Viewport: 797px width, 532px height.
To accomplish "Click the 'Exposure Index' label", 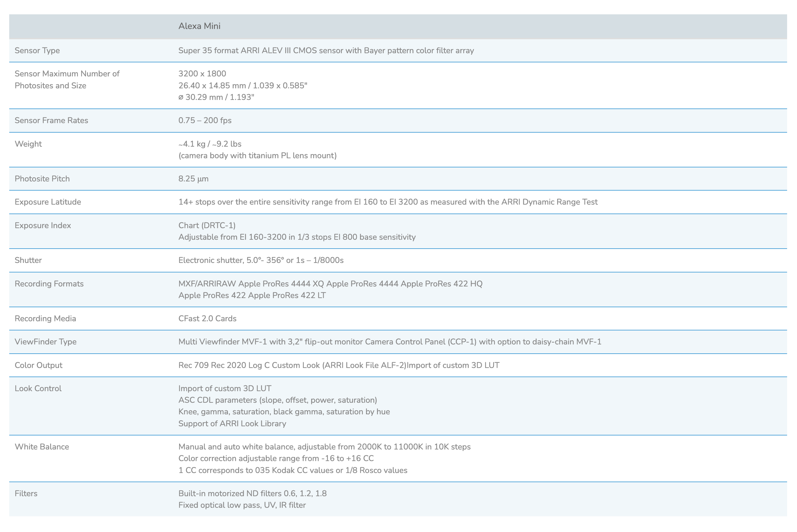I will click(43, 225).
